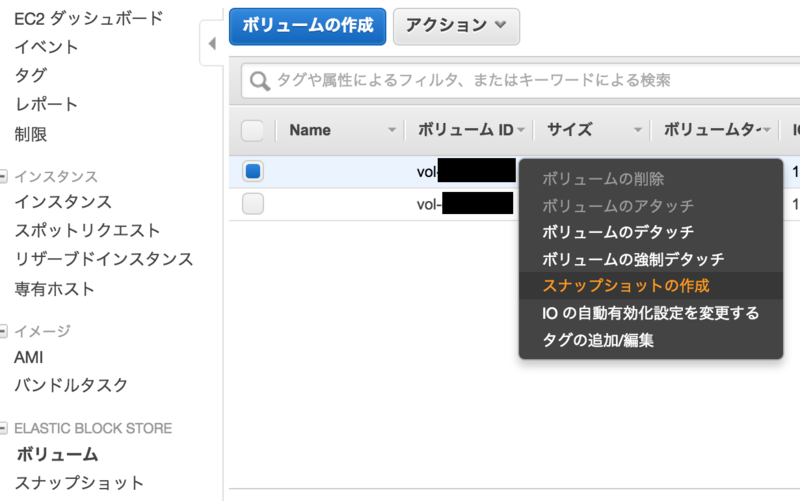Uncheck the first volume row checkbox
The width and height of the screenshot is (800, 501).
tap(253, 171)
